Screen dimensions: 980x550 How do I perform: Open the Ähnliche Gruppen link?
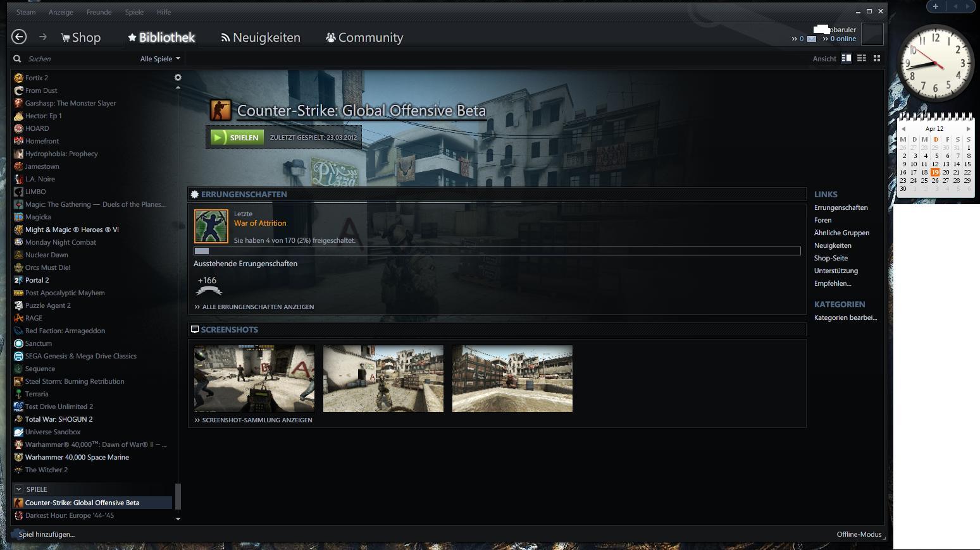pos(841,233)
